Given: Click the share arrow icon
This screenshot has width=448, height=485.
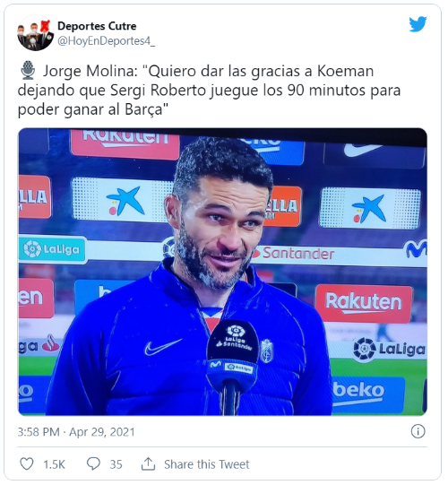Looking at the screenshot, I should [148, 463].
